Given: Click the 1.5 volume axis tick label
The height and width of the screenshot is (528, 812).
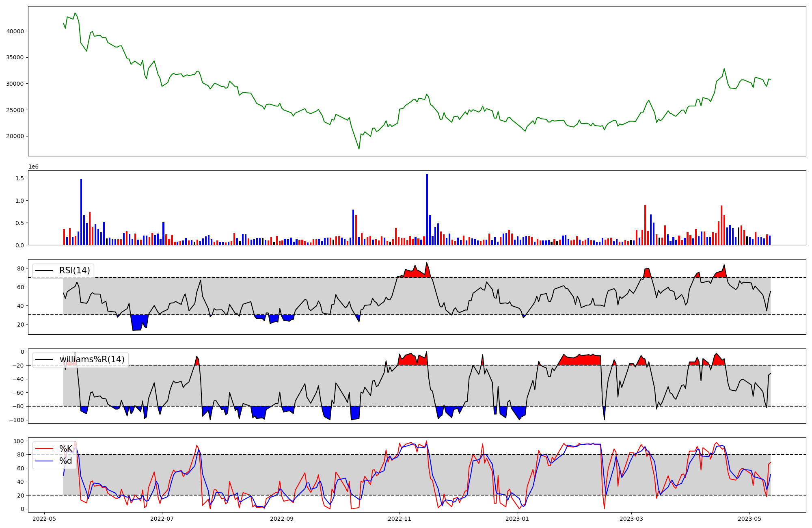Looking at the screenshot, I should point(19,178).
